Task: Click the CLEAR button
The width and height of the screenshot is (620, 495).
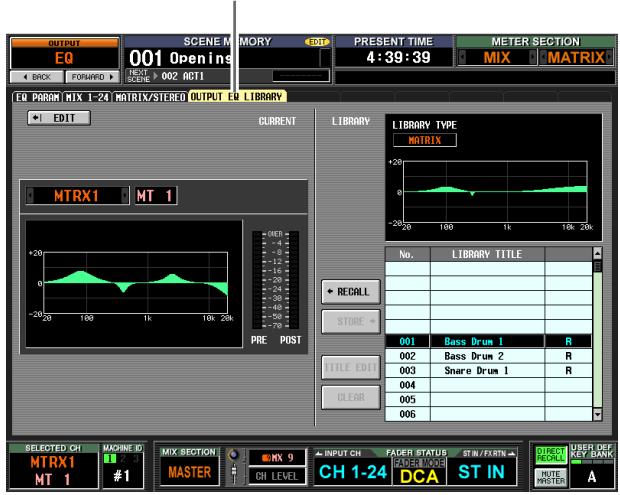Action: coord(351,397)
